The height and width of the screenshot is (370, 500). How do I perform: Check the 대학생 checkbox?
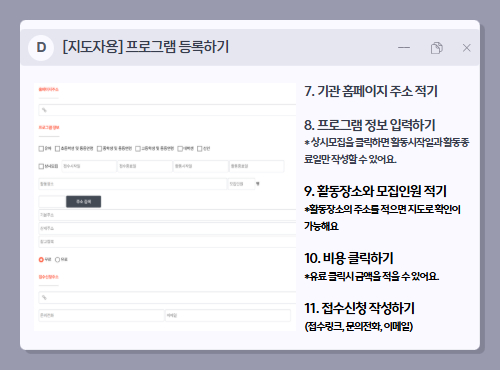pos(180,148)
